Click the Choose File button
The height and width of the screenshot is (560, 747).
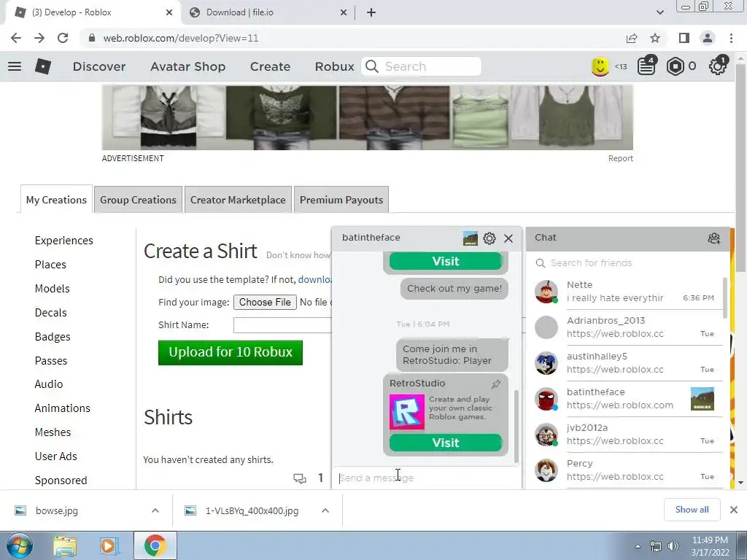[x=265, y=302]
